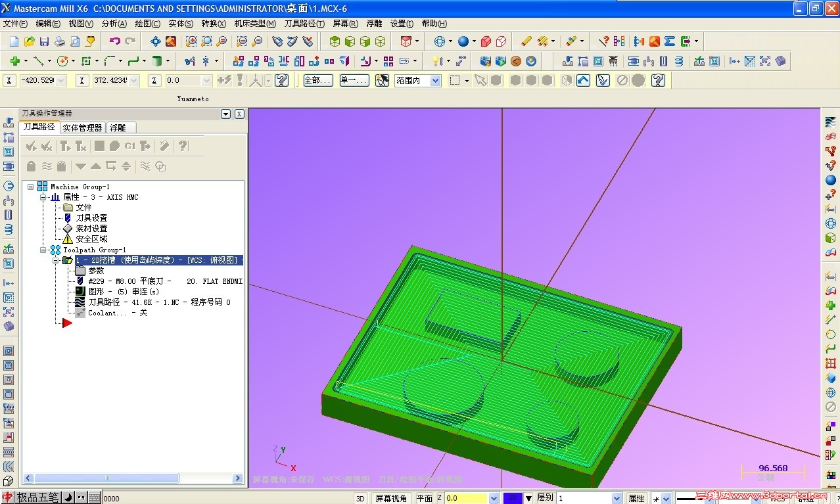Select the 刀具设置 tree item

tap(91, 218)
